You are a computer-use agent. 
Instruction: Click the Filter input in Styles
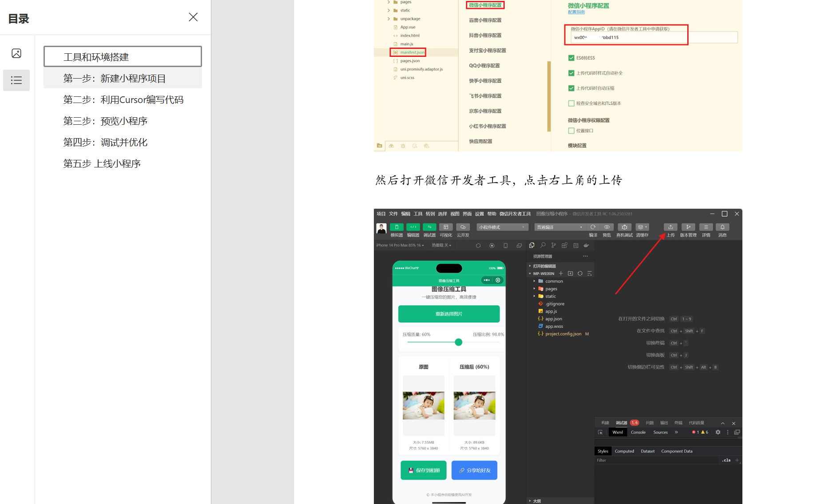656,460
